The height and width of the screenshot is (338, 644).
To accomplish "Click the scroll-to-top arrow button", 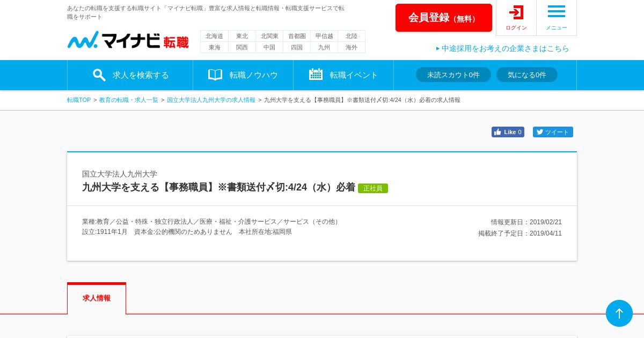I will [x=619, y=313].
